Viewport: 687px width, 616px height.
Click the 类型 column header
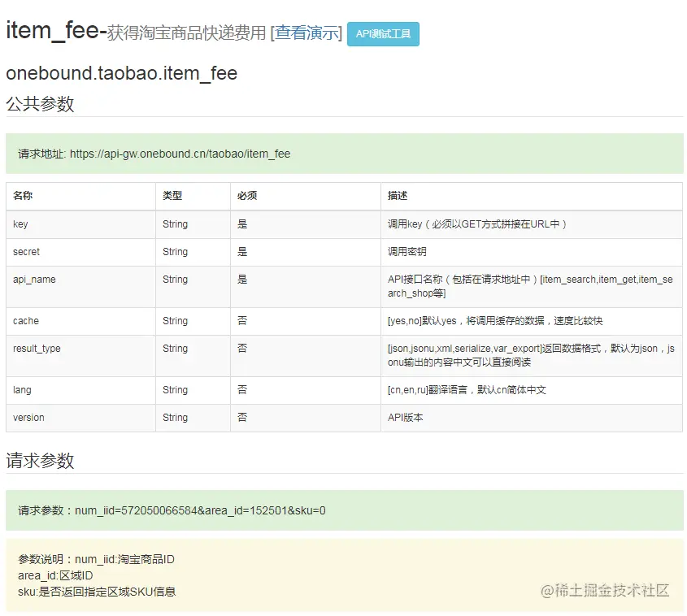pos(172,196)
